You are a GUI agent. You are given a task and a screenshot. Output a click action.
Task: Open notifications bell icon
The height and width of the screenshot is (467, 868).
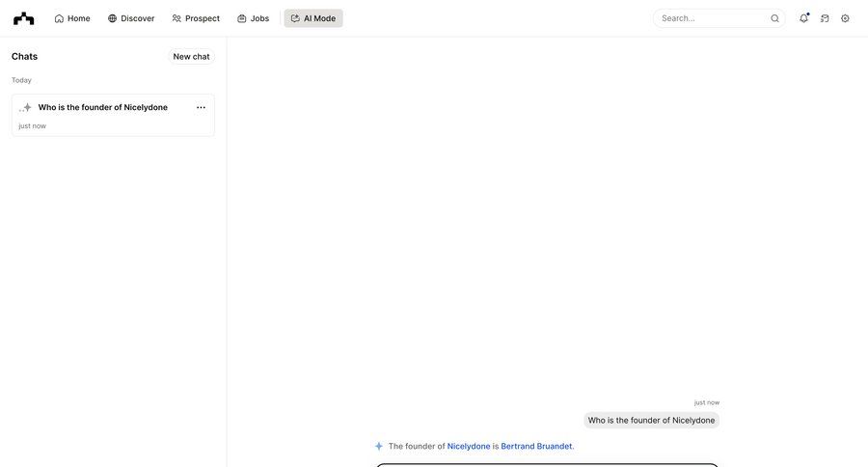(x=803, y=18)
